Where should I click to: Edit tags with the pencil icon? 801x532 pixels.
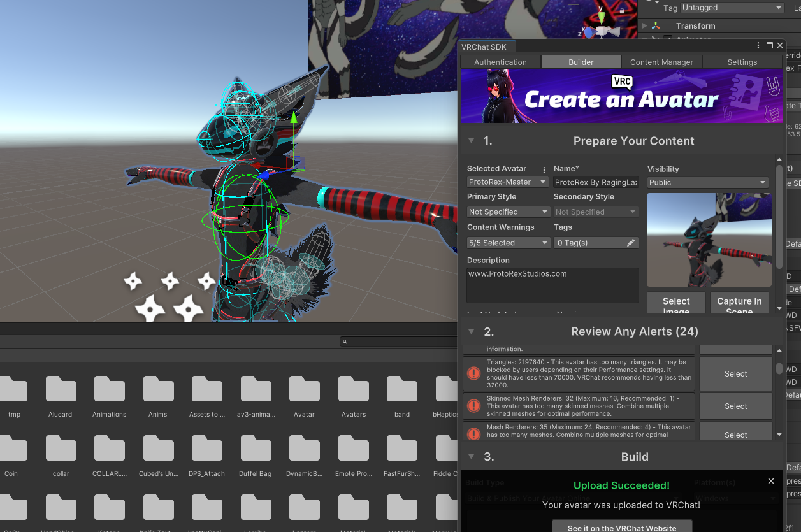click(x=630, y=243)
